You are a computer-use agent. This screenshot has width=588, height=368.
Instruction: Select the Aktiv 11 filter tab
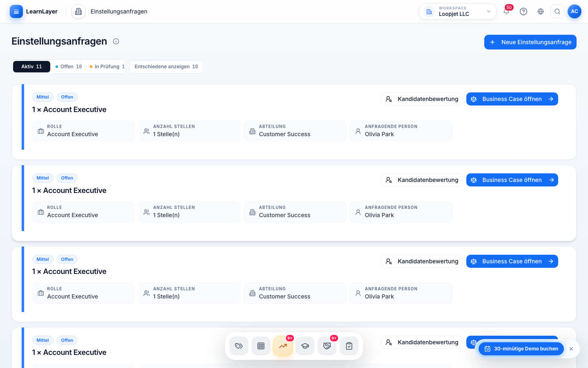31,67
